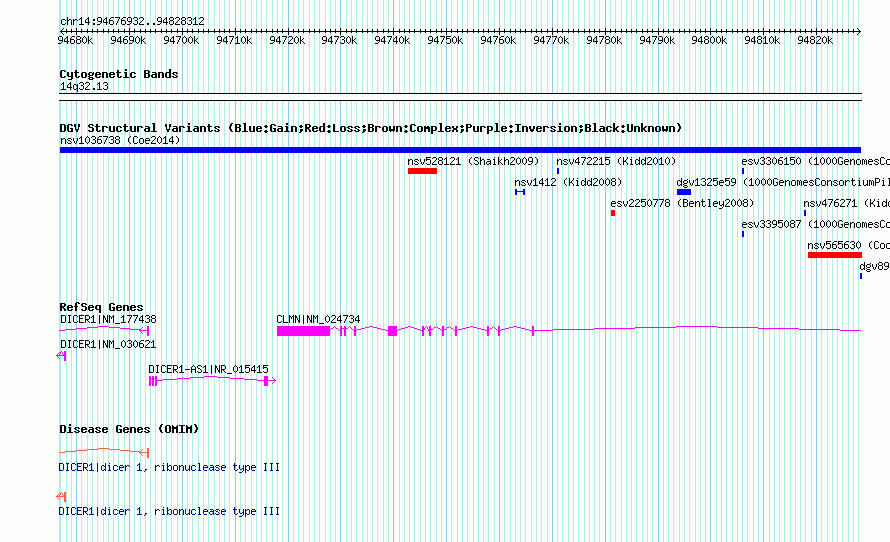Open dgv1325e59 variant label
890x542 pixels.
click(x=783, y=182)
